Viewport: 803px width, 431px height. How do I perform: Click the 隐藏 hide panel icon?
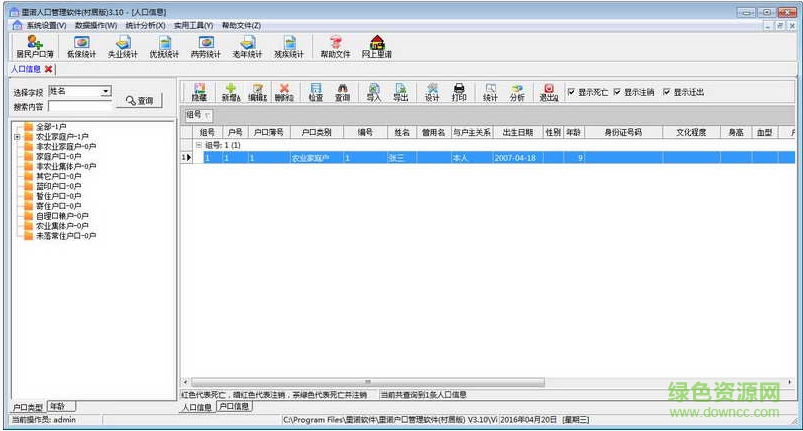coord(199,92)
